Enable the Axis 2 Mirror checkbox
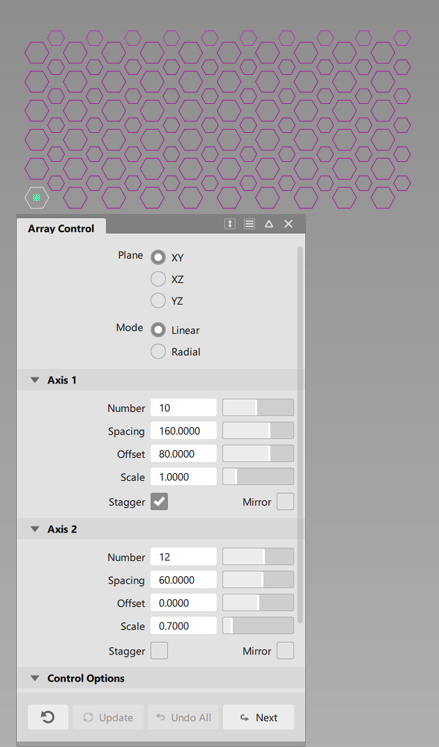 tap(285, 650)
